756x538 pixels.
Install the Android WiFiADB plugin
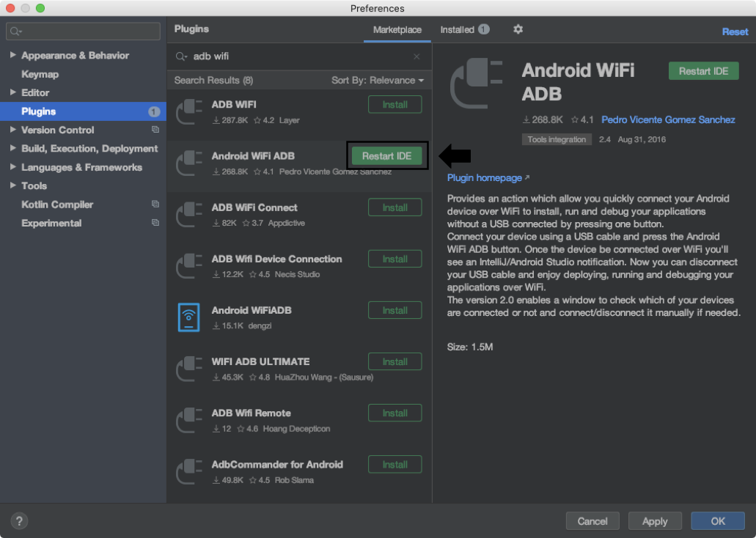(395, 311)
